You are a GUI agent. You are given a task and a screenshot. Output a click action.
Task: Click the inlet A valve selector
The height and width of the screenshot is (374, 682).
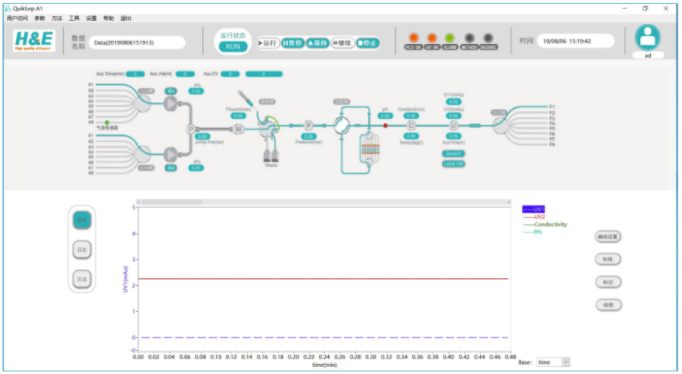click(142, 104)
